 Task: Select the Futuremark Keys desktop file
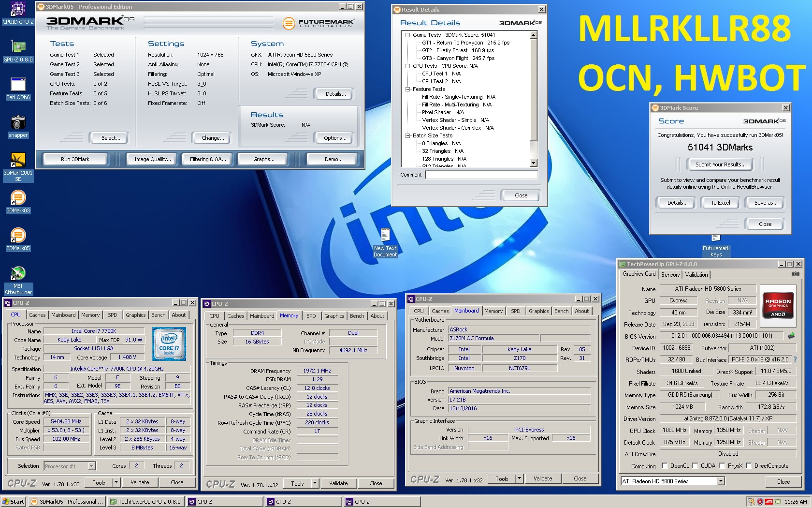coord(716,246)
